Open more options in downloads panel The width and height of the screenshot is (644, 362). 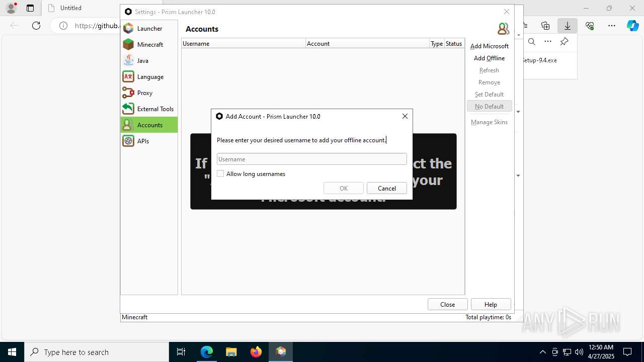point(548,42)
